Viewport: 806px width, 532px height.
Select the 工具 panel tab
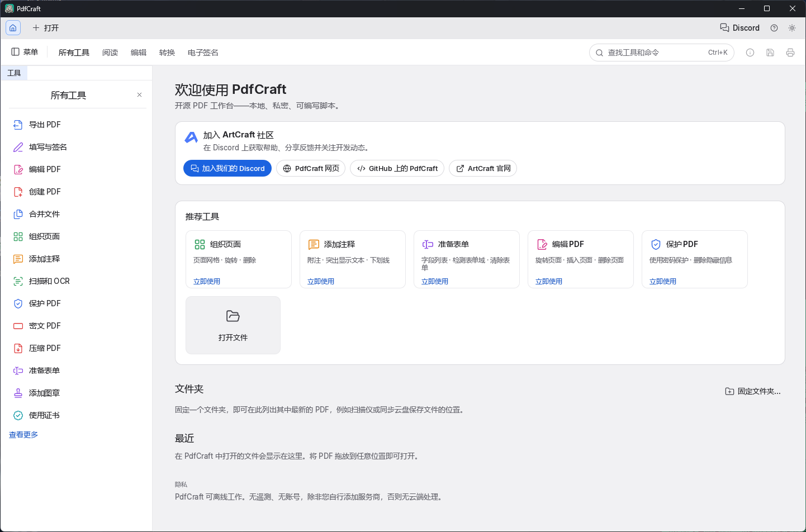(x=14, y=73)
